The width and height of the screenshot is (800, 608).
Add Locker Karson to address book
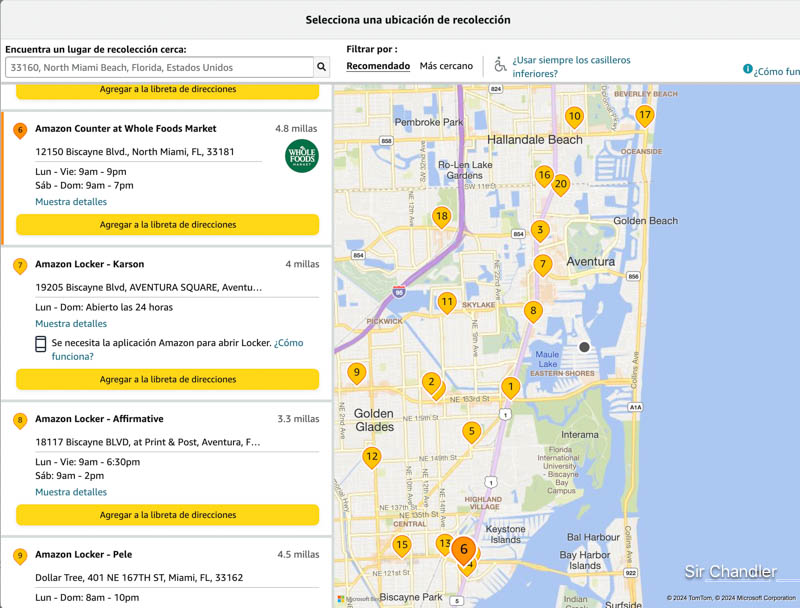pos(167,380)
